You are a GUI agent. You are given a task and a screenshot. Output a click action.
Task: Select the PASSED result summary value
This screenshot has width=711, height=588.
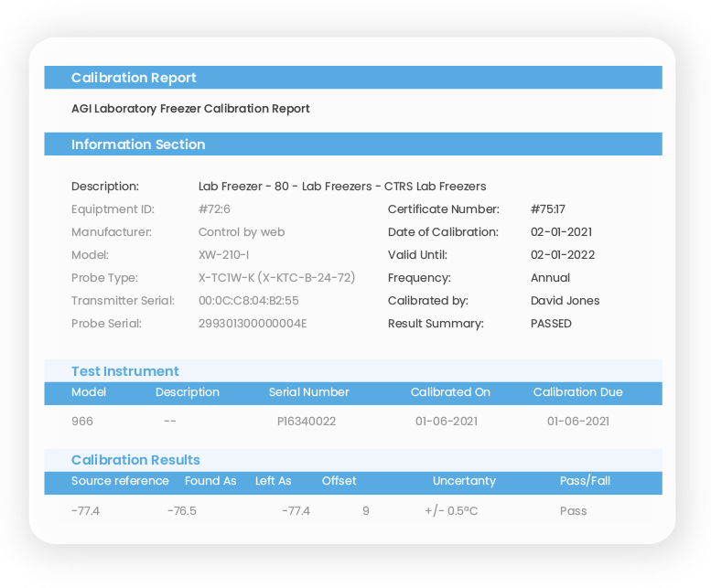coord(551,324)
